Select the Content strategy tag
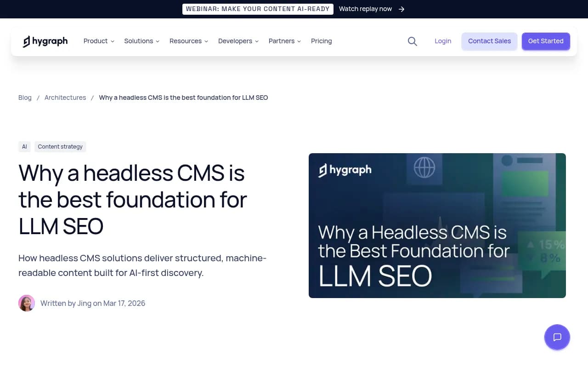The image size is (588, 368). [x=60, y=147]
